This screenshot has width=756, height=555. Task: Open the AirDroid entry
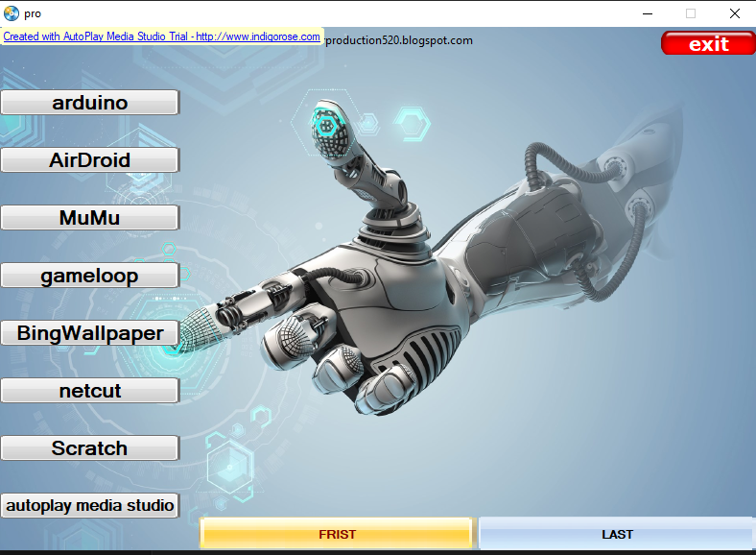point(89,159)
